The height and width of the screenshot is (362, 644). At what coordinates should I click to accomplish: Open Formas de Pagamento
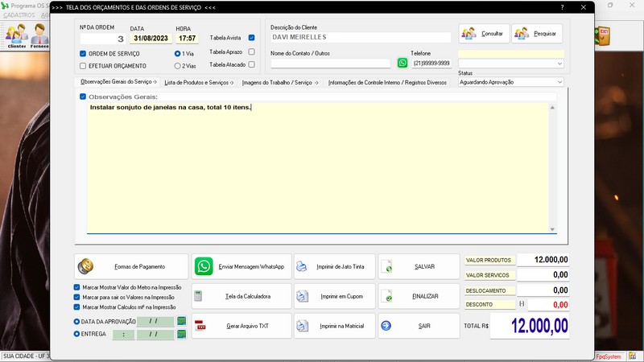[x=131, y=266]
